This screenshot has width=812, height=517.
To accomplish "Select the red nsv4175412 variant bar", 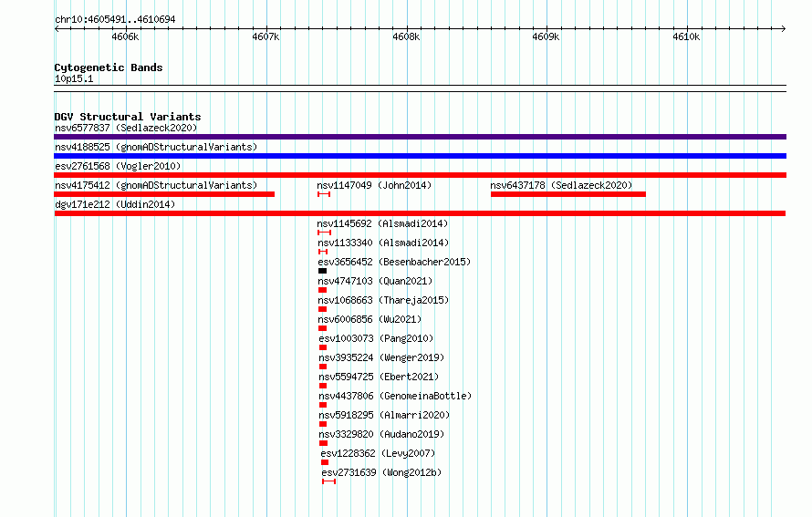I will pos(164,194).
